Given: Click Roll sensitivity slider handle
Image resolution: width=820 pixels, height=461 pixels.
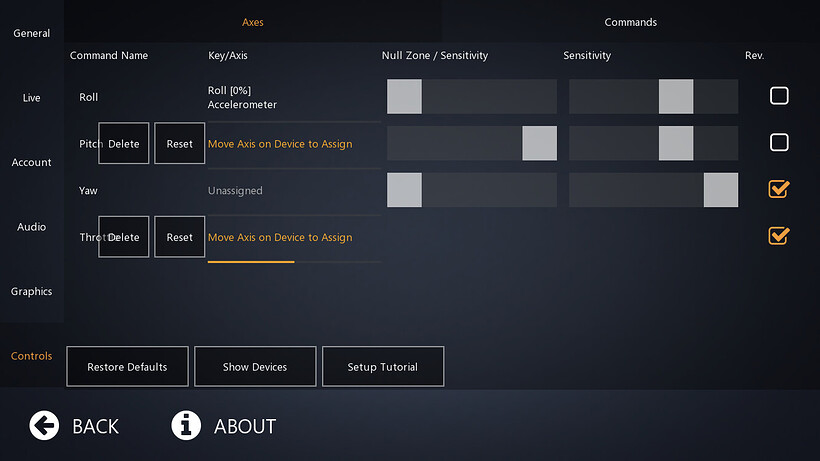Looking at the screenshot, I should 676,96.
